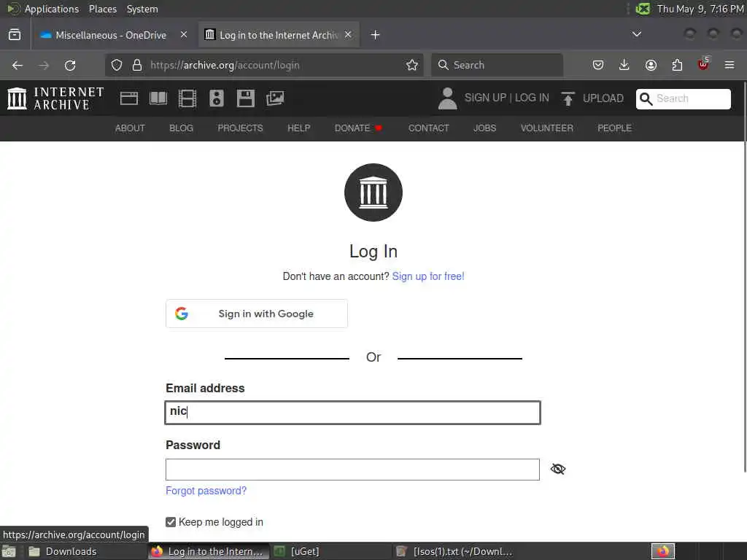
Task: Open the Applications menu
Action: [x=52, y=9]
